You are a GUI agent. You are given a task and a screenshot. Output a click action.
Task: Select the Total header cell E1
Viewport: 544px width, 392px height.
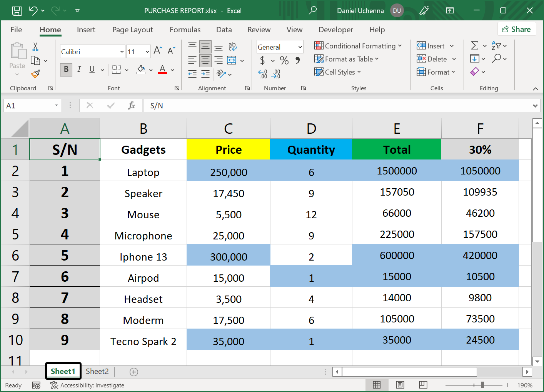click(x=397, y=149)
